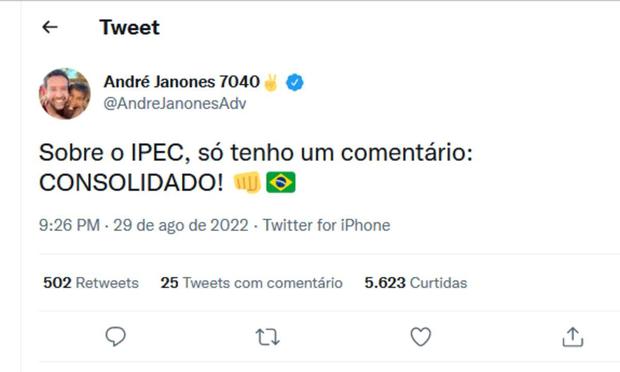Click the victory hand emoji beside the name
This screenshot has height=372, width=620.
[271, 83]
